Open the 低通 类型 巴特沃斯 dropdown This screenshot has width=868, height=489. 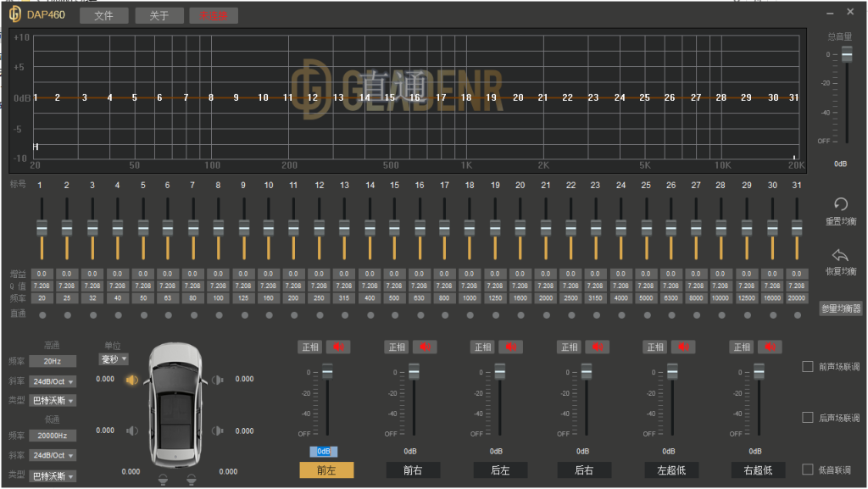53,475
